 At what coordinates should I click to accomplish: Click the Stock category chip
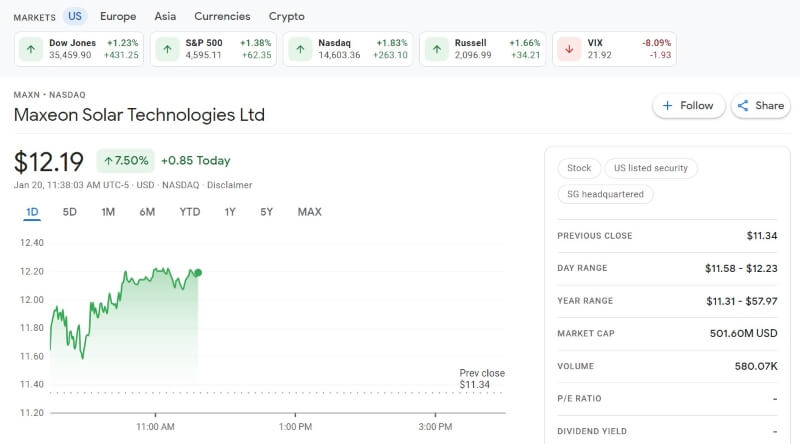[x=579, y=168]
